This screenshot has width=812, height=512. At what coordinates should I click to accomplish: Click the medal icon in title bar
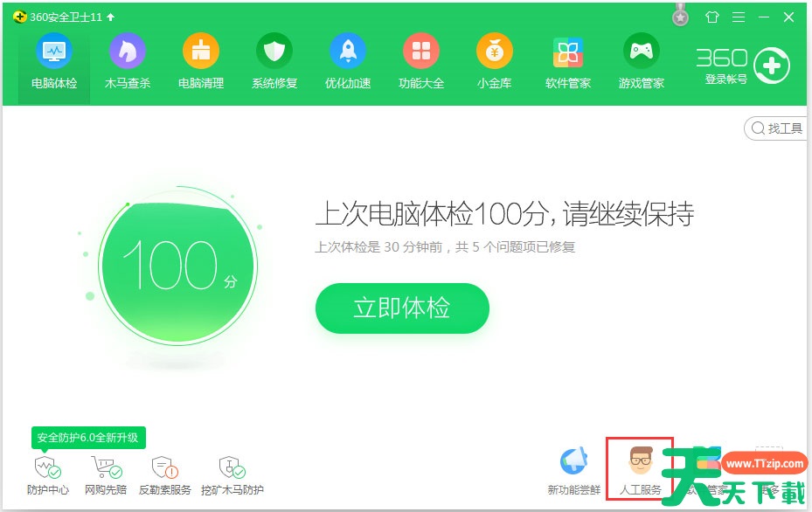pyautogui.click(x=681, y=16)
